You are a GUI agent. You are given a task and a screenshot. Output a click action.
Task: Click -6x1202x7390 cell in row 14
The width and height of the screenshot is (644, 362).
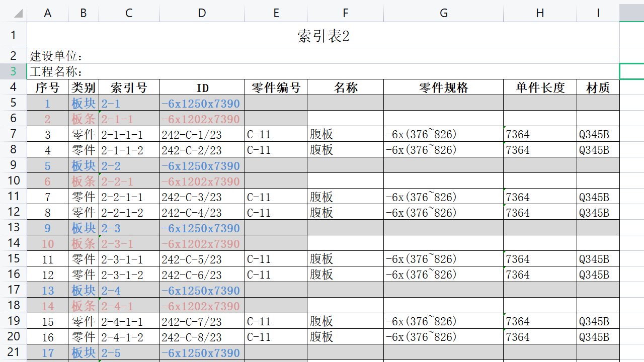202,243
